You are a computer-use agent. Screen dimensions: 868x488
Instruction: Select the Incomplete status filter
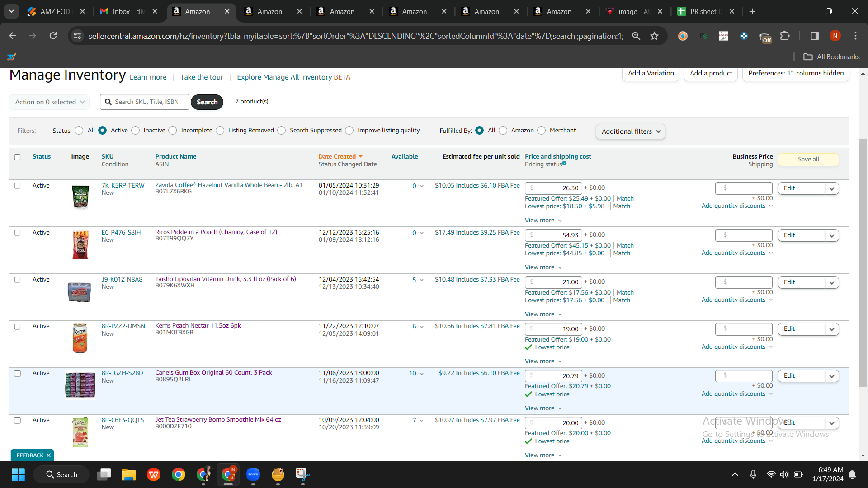coord(173,131)
